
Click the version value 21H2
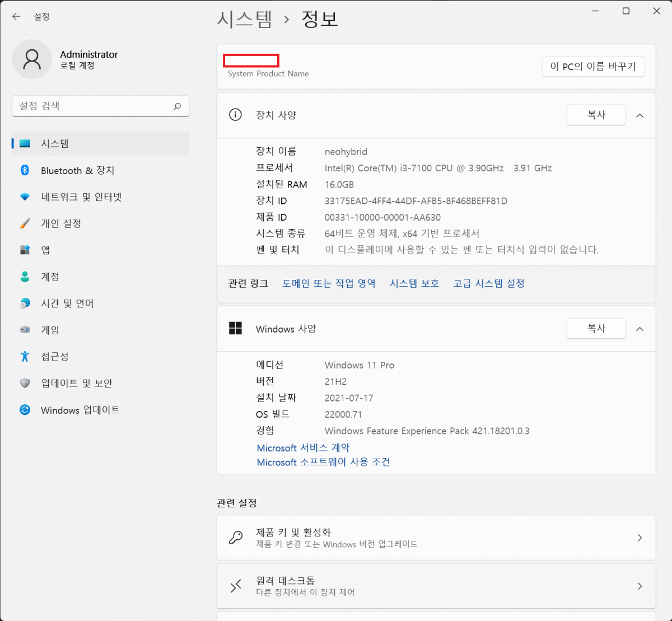click(x=335, y=381)
